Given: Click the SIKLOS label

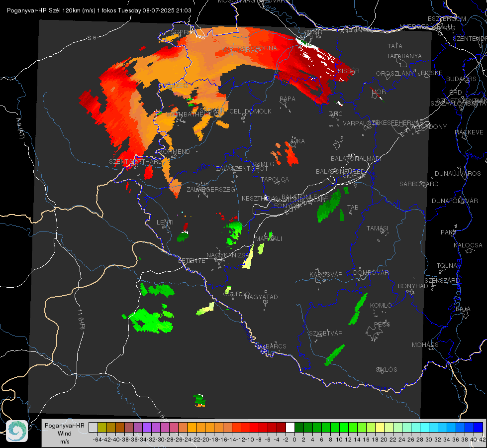Looking at the screenshot, I should pyautogui.click(x=387, y=370).
